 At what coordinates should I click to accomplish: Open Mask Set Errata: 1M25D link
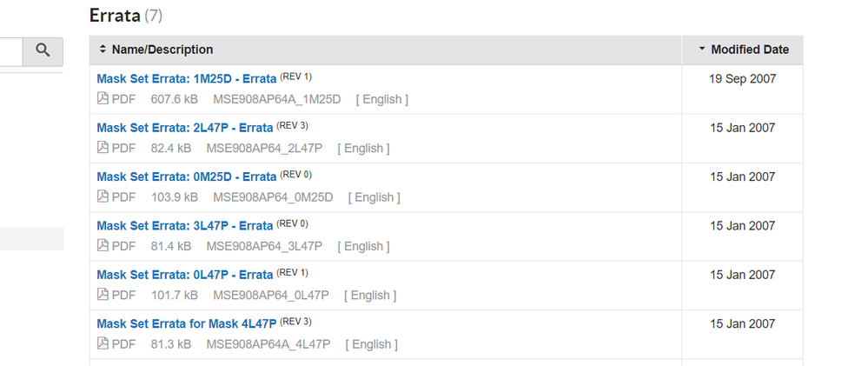(186, 79)
